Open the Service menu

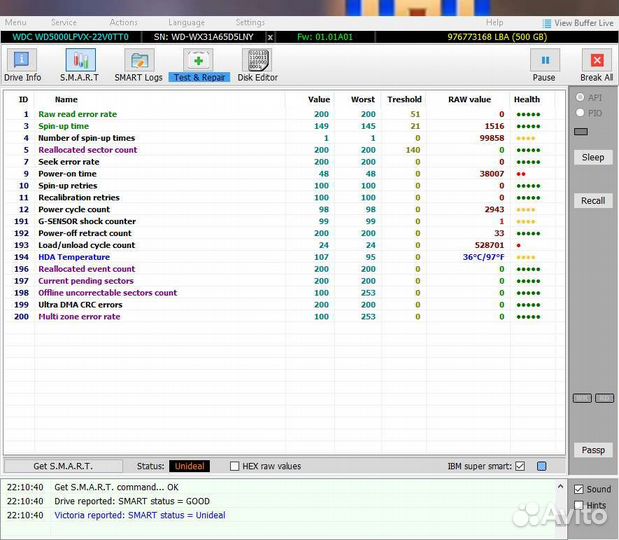pyautogui.click(x=63, y=22)
